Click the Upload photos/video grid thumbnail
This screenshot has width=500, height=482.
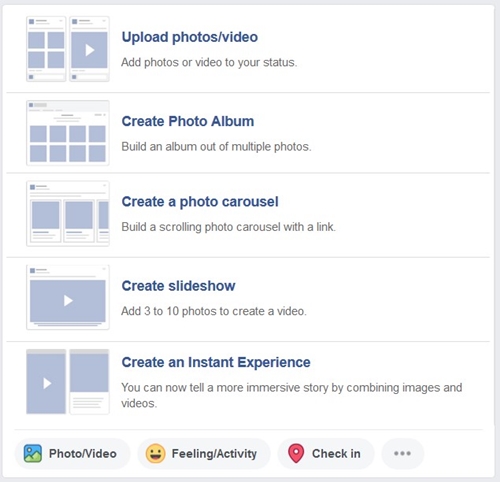point(46,49)
